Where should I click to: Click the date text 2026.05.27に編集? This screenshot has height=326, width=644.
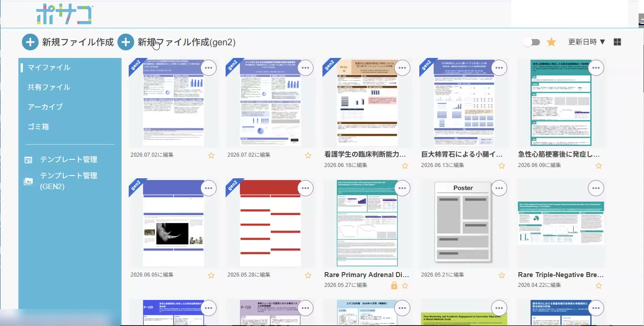pyautogui.click(x=346, y=285)
